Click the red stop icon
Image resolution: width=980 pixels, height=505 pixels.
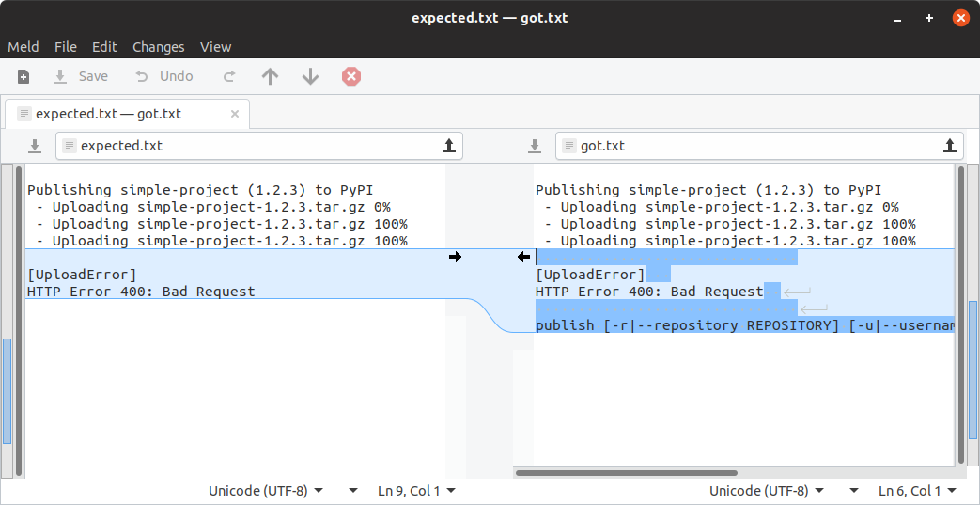(351, 76)
